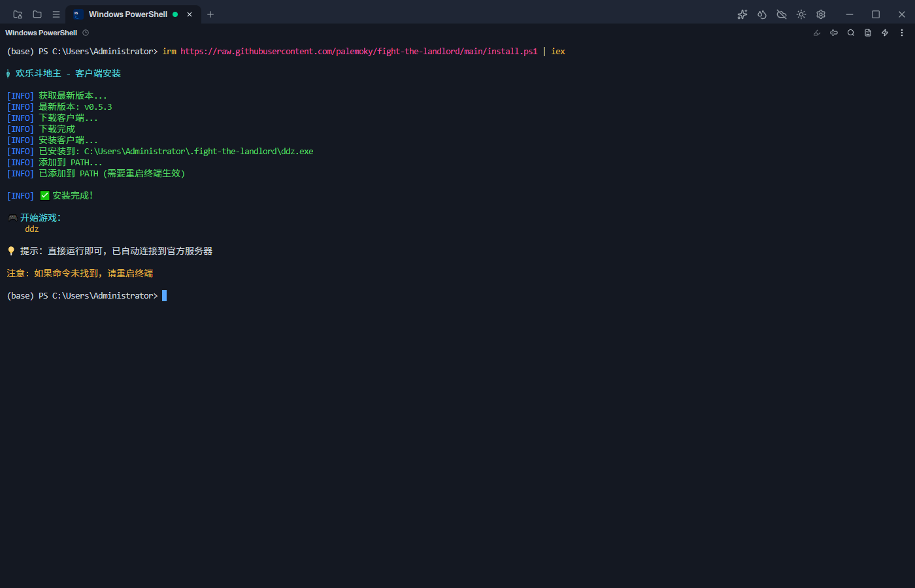Toggle the sun light/dark mode icon

click(x=801, y=14)
